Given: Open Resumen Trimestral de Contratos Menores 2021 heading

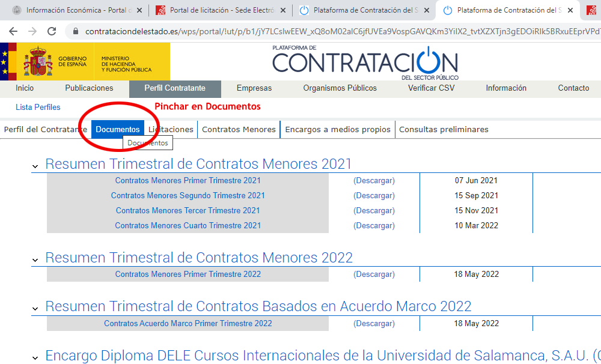Looking at the screenshot, I should [198, 164].
